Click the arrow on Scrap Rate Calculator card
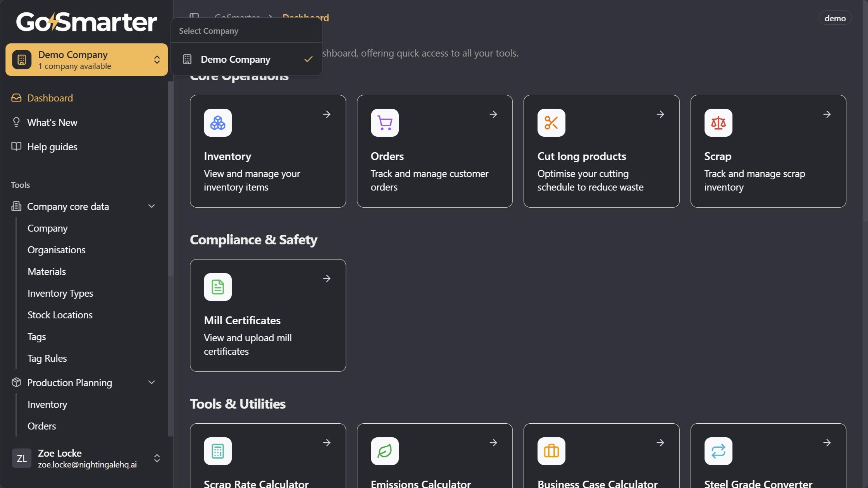 [327, 443]
